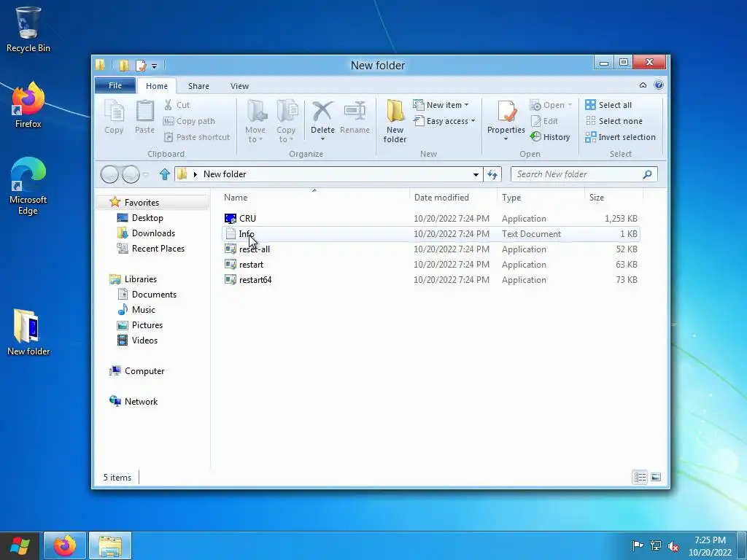747x560 pixels.
Task: Switch to Large icons view in status bar
Action: pyautogui.click(x=656, y=477)
